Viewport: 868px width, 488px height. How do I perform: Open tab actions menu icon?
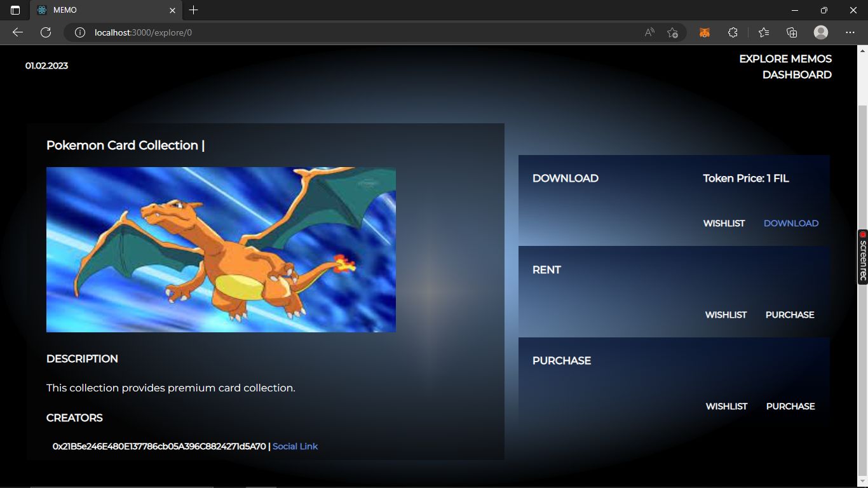pos(15,10)
